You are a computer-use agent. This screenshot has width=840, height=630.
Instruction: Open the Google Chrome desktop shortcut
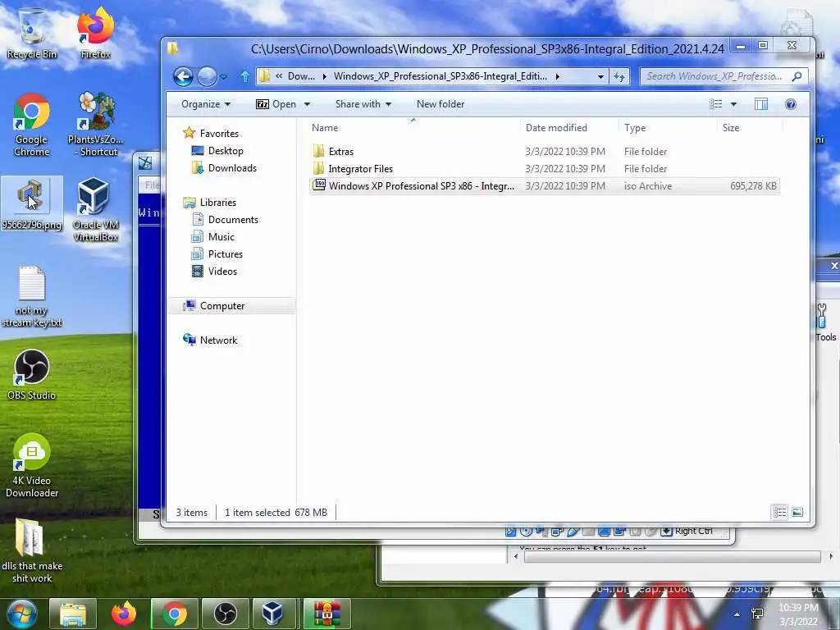[32, 125]
